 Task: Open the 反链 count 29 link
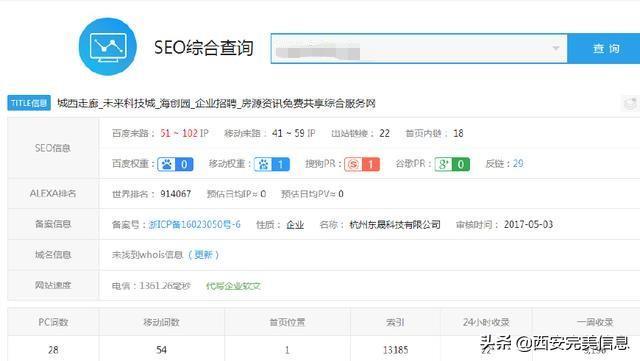coord(518,164)
